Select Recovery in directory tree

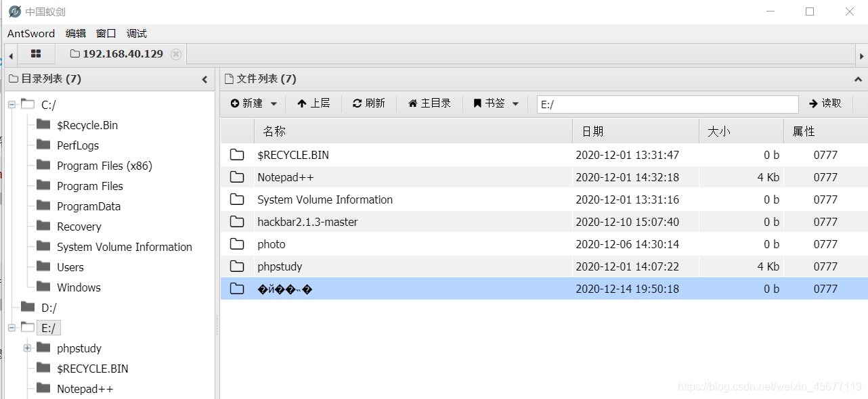(79, 227)
